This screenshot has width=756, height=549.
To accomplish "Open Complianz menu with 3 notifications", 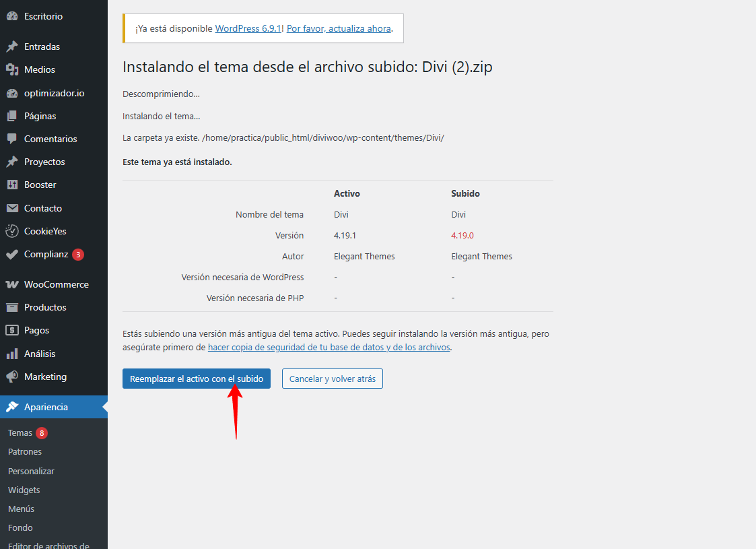I will (x=46, y=255).
